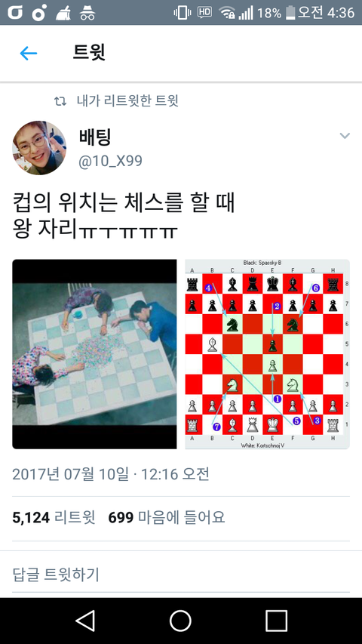Open the @10_X99 handle
Viewport: 362px width, 644px height.
pyautogui.click(x=110, y=161)
